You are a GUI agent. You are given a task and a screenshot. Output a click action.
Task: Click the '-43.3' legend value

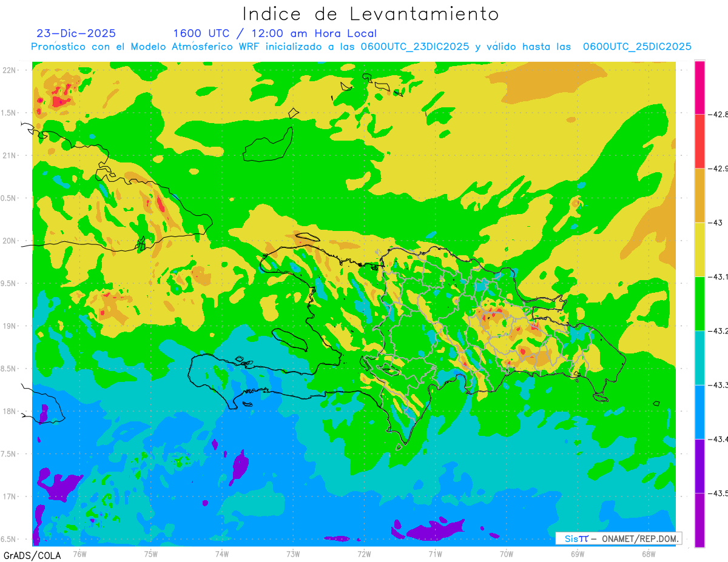coord(717,385)
